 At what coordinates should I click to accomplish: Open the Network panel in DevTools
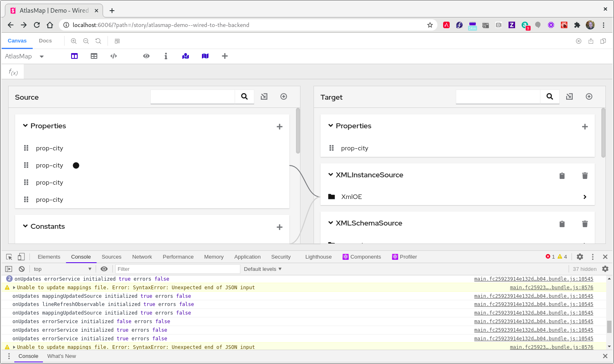pyautogui.click(x=142, y=257)
